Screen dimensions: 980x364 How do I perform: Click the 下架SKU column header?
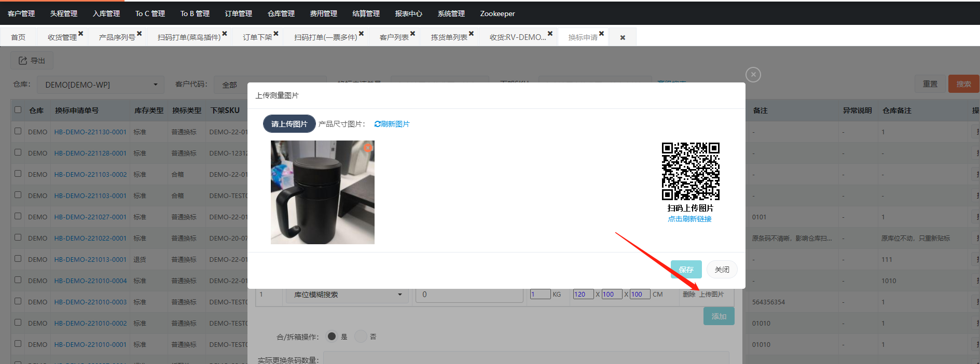click(225, 110)
